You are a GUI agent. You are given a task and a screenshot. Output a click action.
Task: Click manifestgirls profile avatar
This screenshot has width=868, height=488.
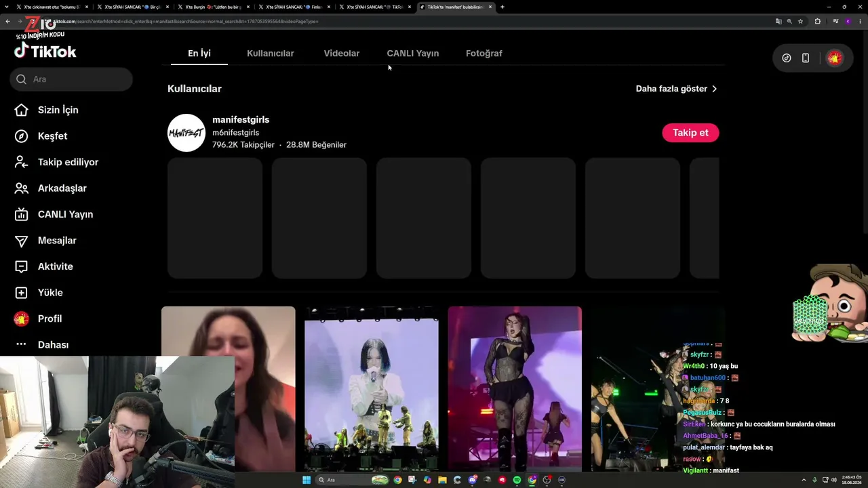click(186, 133)
